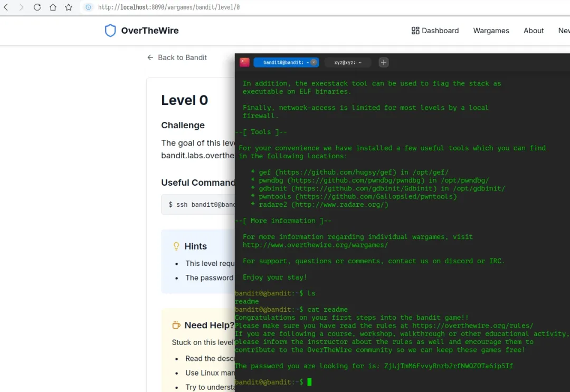Go back with the browser back arrow
Viewport: 570px width, 392px height.
6,7
